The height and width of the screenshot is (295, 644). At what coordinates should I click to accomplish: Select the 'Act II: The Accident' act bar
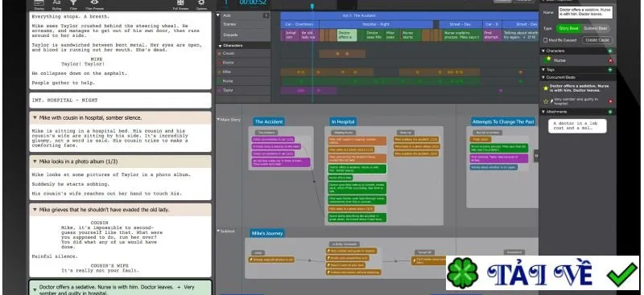[x=409, y=15]
